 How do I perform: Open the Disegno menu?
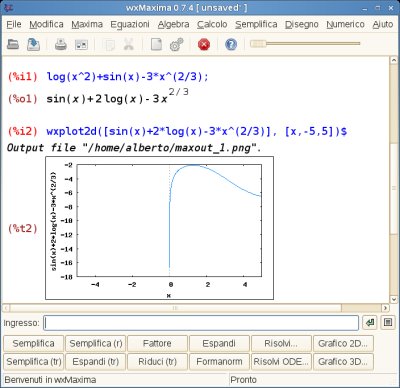click(x=301, y=24)
